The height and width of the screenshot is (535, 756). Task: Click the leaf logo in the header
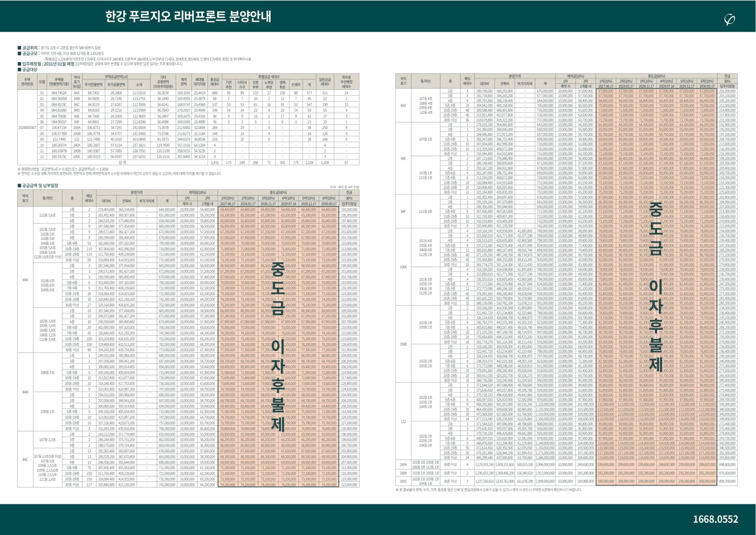pos(730,19)
